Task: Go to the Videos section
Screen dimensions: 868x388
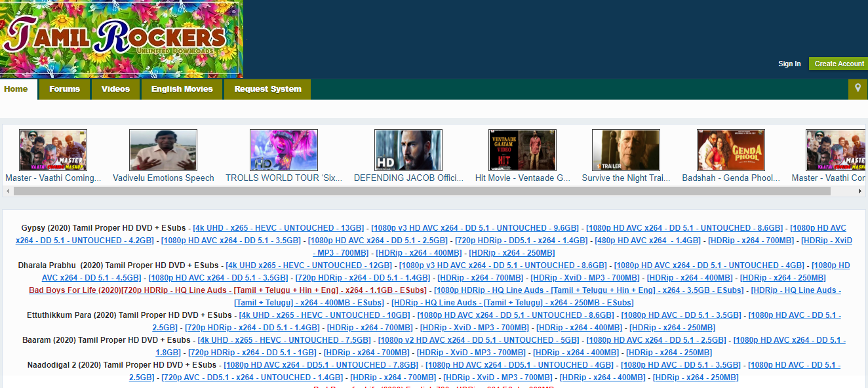Action: (116, 88)
